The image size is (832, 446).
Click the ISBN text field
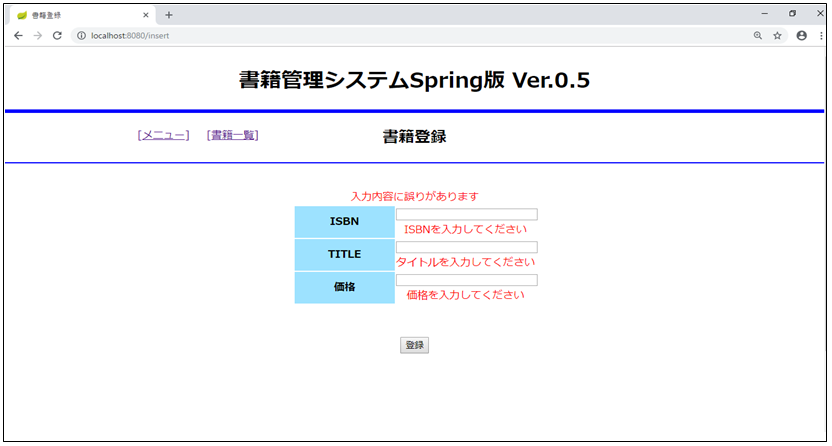466,214
